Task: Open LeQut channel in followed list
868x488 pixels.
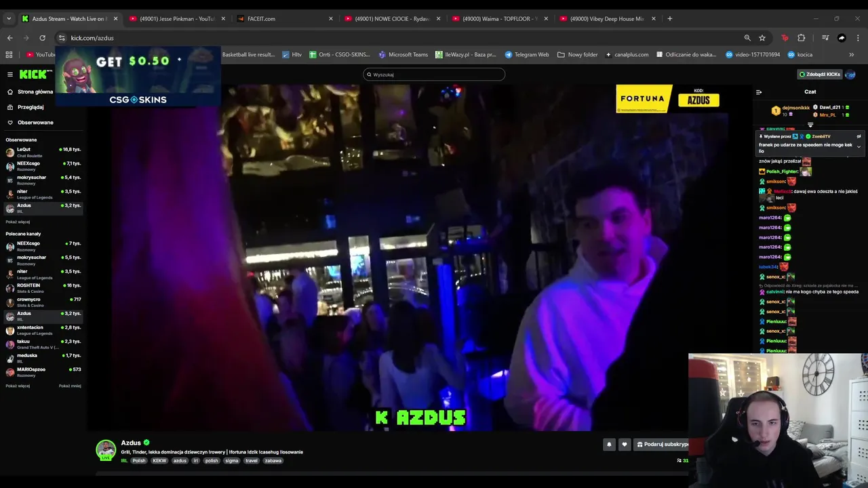Action: pos(43,152)
